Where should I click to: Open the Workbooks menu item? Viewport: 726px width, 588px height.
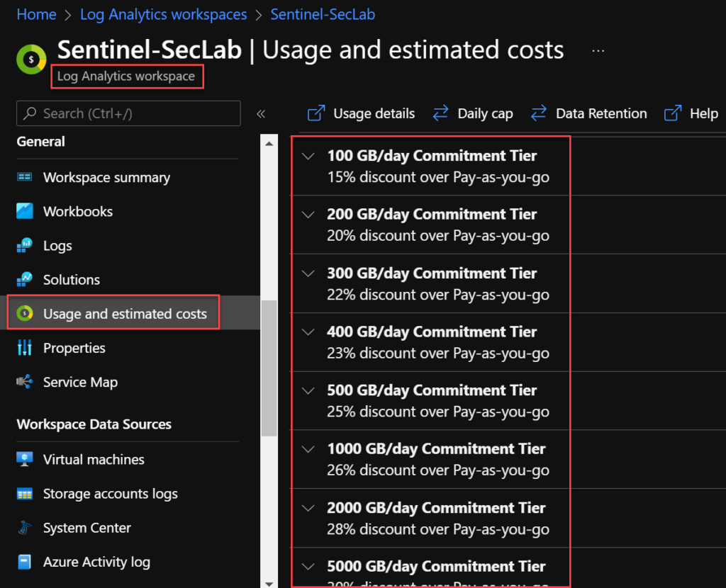coord(78,211)
